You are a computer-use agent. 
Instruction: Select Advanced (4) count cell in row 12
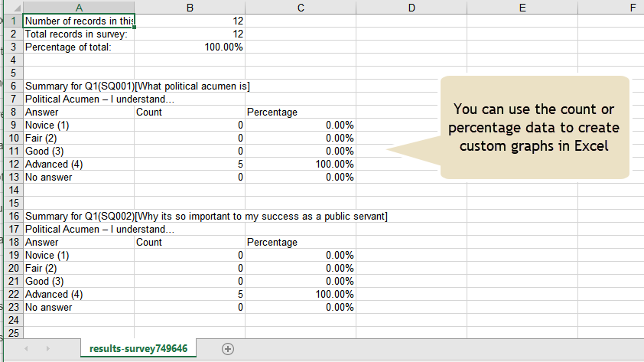(190, 165)
